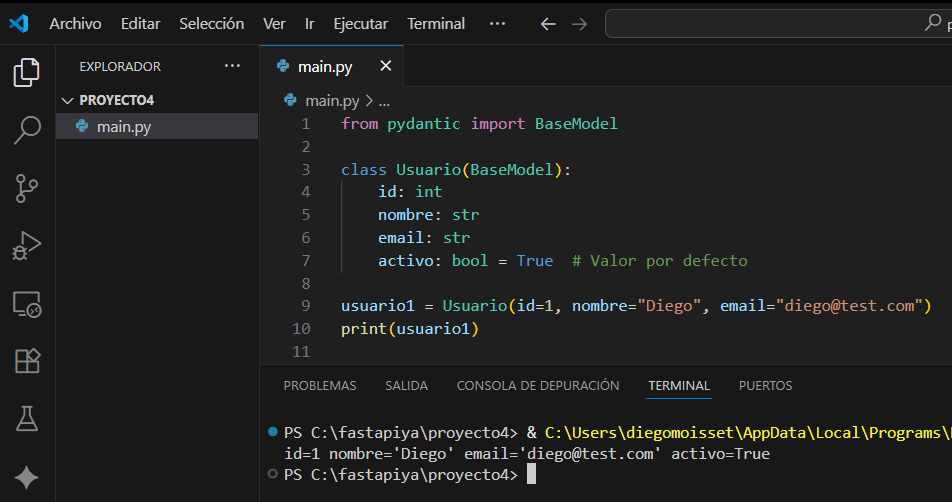
Task: Click main.py in the breadcrumb
Action: click(332, 100)
